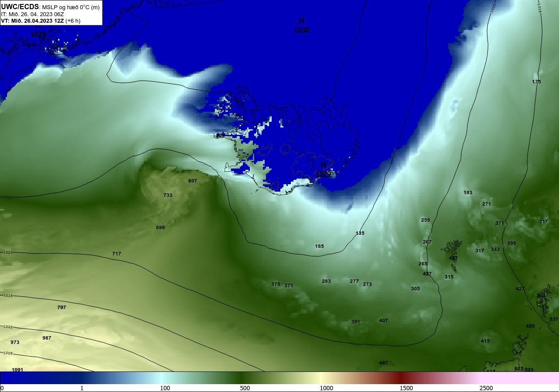The height and width of the screenshot is (392, 559).
Task: Click the freezing level value 797
Action: click(x=62, y=307)
